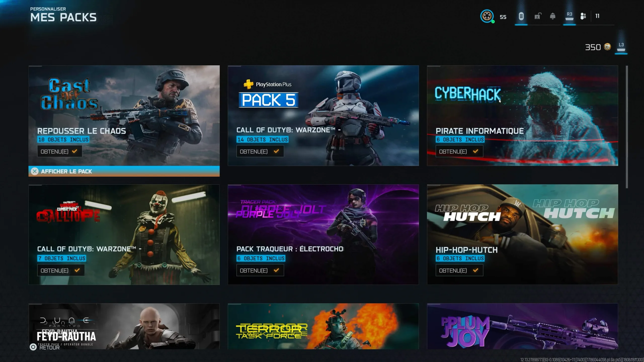Screen dimensions: 644x362
Task: Open the Feyd-Rautha operator bundle card
Action: (124, 326)
